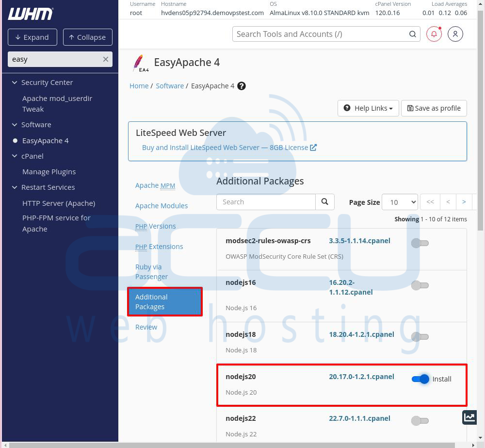The image size is (485, 448).
Task: Open the statistics chart icon at bottom right
Action: tap(469, 417)
